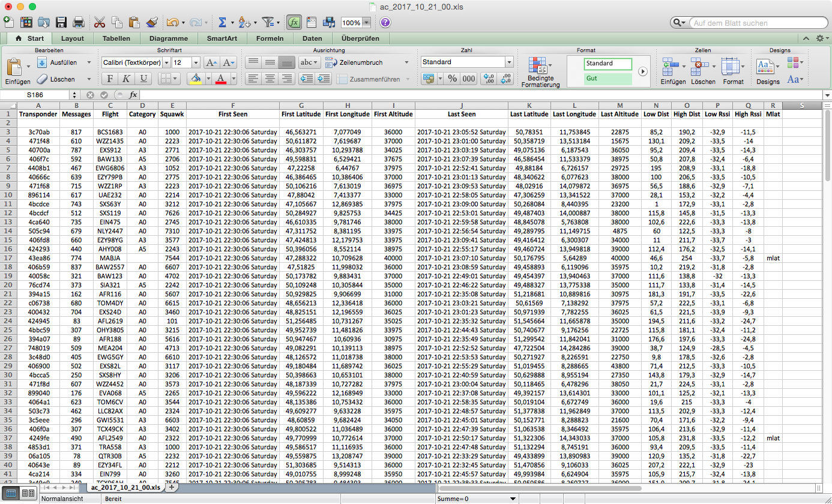Open the Bedingte Formatierung menu
This screenshot has height=504, width=832.
pyautogui.click(x=540, y=71)
